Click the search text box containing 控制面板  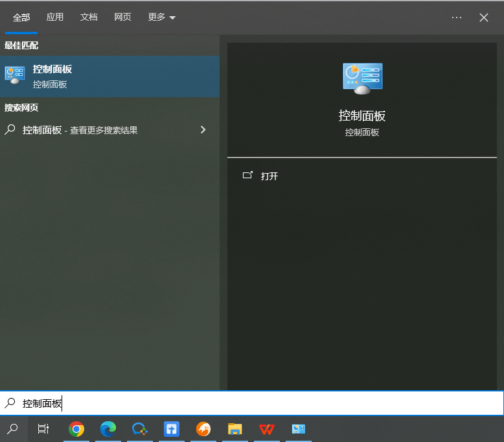pyautogui.click(x=259, y=403)
